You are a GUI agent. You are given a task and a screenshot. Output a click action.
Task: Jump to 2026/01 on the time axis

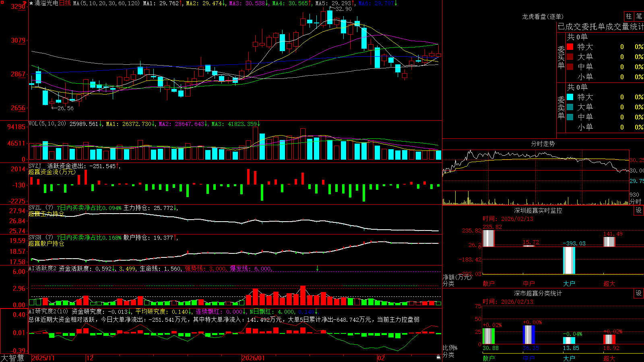click(x=254, y=358)
